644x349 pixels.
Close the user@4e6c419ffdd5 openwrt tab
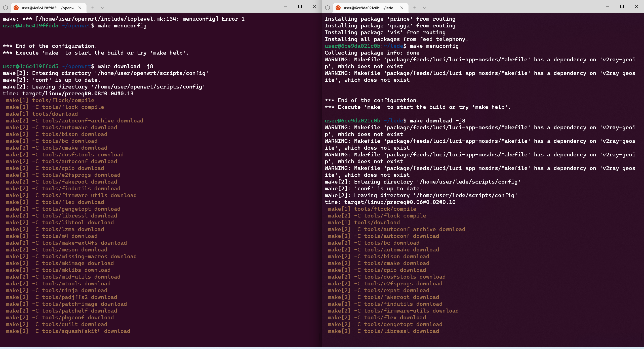(x=80, y=8)
